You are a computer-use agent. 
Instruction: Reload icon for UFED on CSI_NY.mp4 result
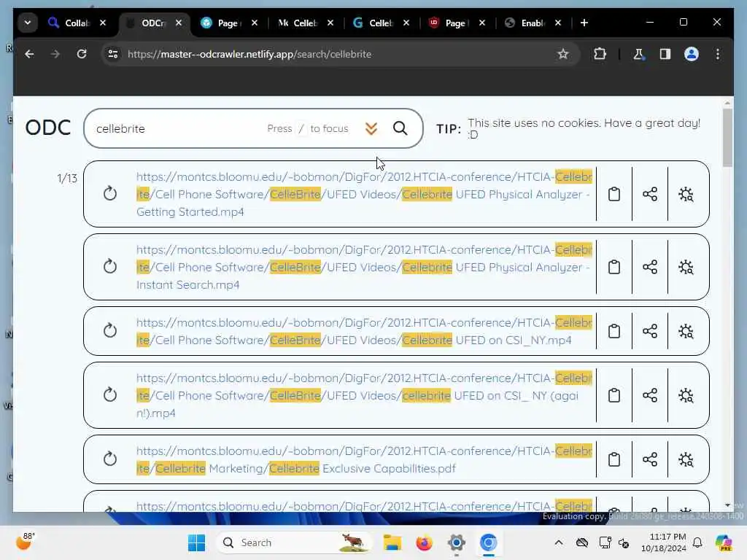click(110, 330)
